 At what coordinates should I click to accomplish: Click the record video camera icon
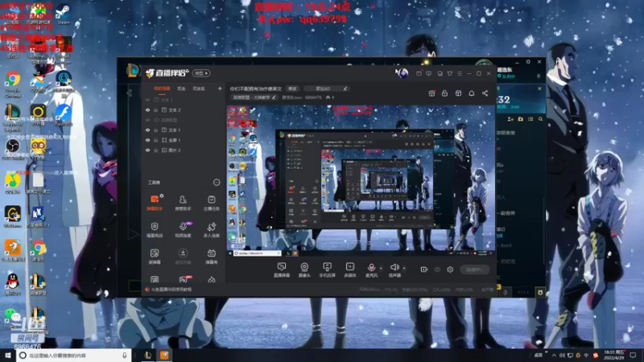(424, 269)
